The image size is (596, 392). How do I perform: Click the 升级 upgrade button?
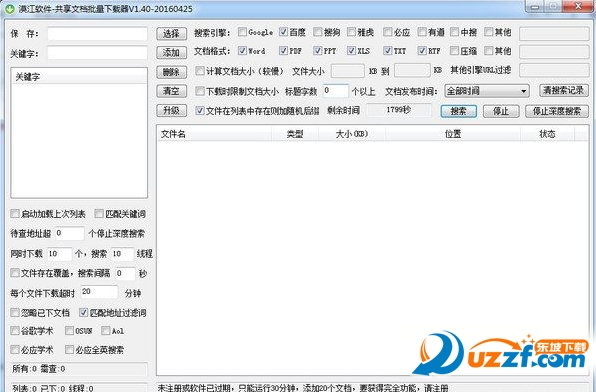point(171,111)
